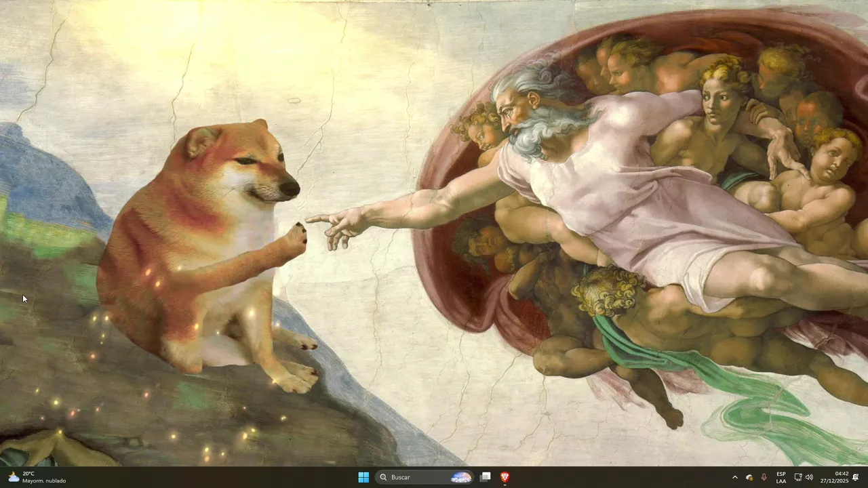Open the Windows Start menu
This screenshot has height=488, width=868.
[x=363, y=477]
